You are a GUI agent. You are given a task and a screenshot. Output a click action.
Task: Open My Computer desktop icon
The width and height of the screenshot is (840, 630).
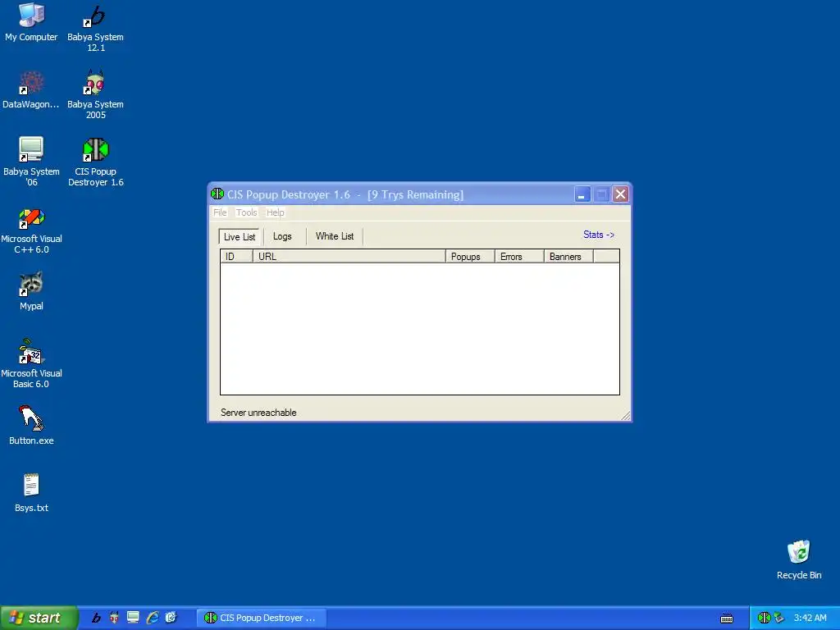31,22
